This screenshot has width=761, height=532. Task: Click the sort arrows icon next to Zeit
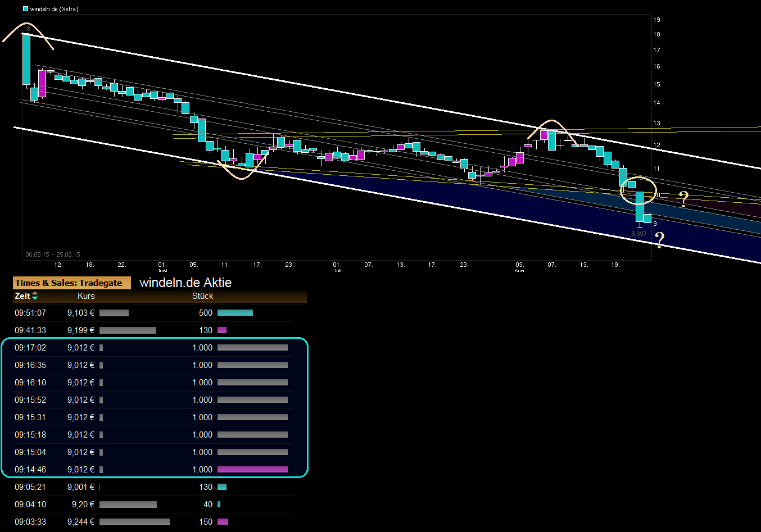coord(35,295)
